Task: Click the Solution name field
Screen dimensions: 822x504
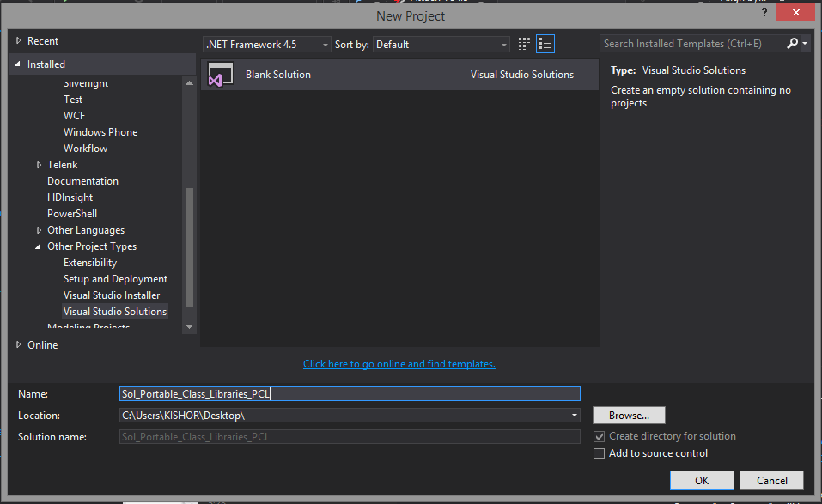Action: coord(350,437)
